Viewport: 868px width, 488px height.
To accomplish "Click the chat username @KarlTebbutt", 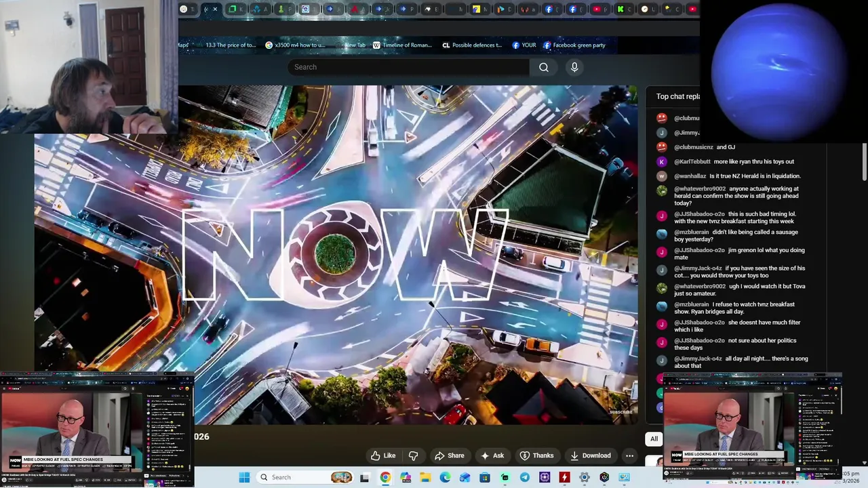I will coord(692,161).
